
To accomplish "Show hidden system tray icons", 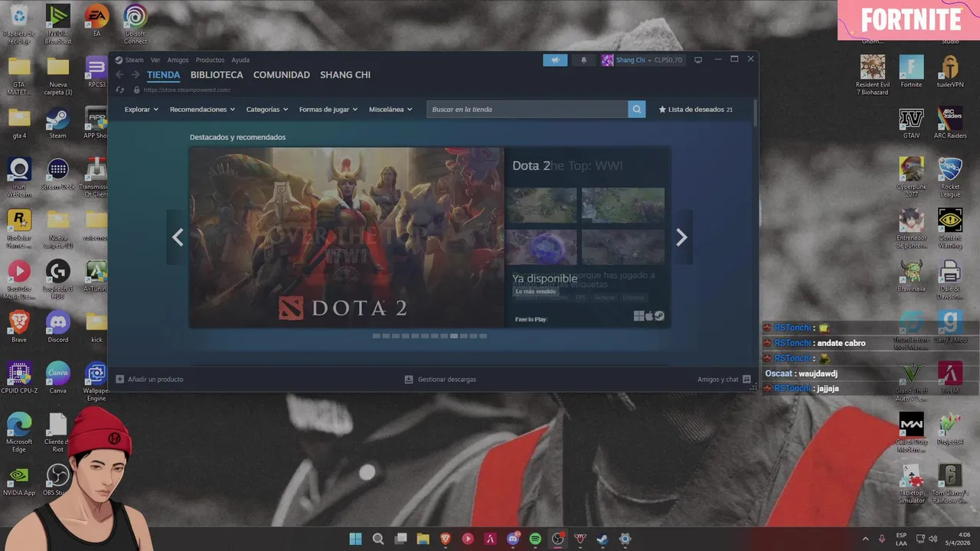I will click(866, 539).
